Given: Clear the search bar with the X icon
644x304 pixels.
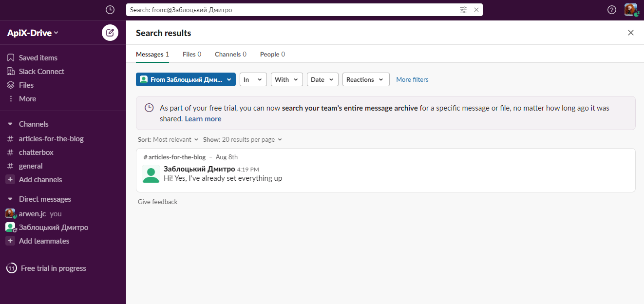Looking at the screenshot, I should coord(476,10).
